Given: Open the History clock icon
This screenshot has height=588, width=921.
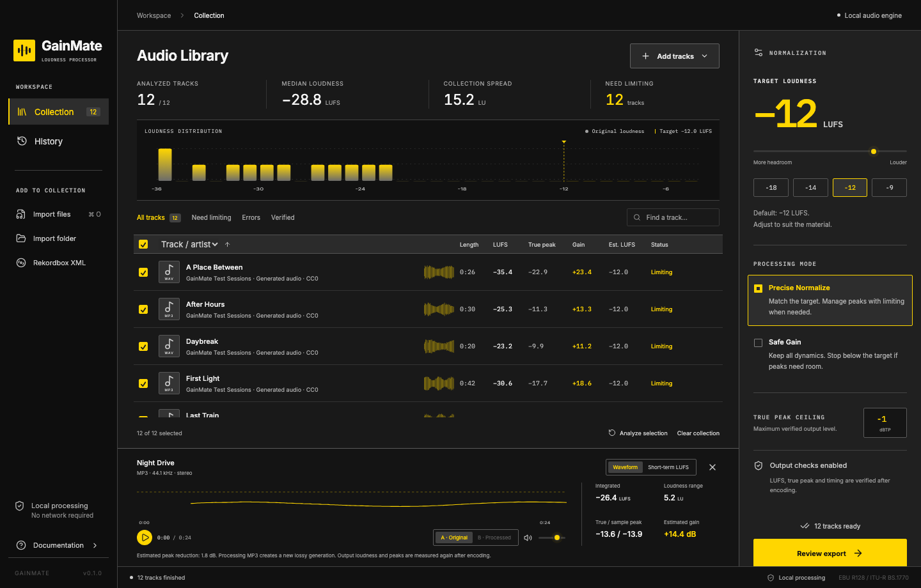Looking at the screenshot, I should [x=22, y=141].
